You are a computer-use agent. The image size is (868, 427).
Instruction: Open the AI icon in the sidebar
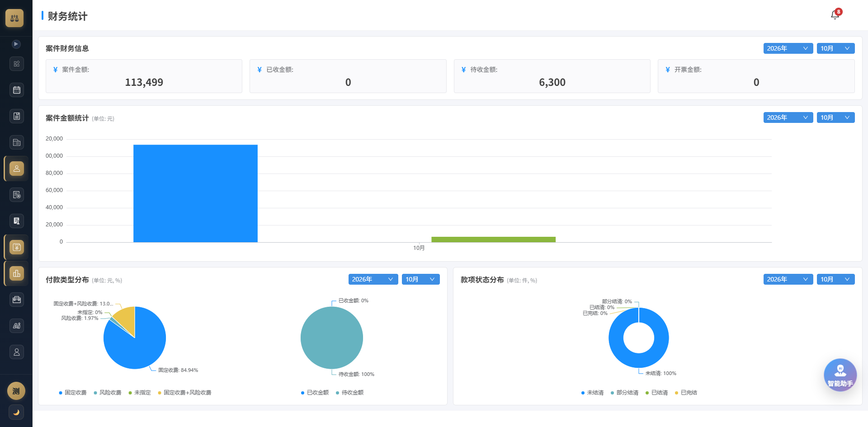click(17, 326)
